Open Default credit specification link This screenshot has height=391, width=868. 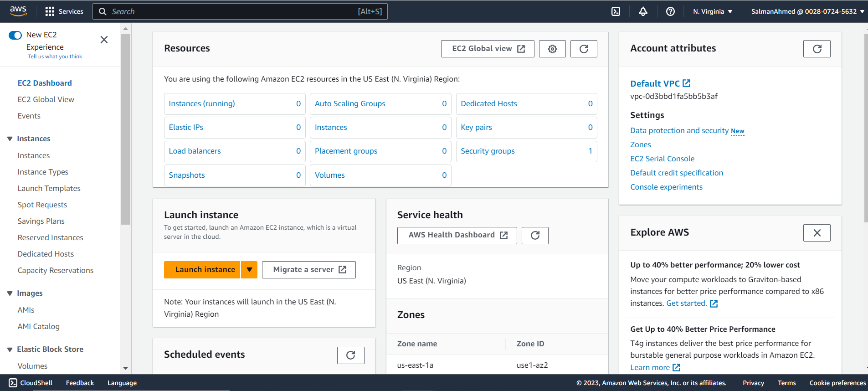point(677,173)
